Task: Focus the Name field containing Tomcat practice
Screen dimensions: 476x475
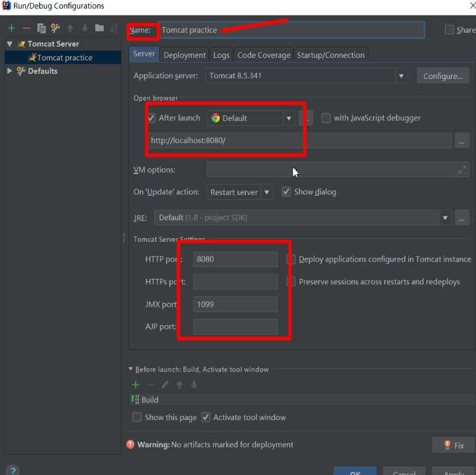Action: coord(292,30)
